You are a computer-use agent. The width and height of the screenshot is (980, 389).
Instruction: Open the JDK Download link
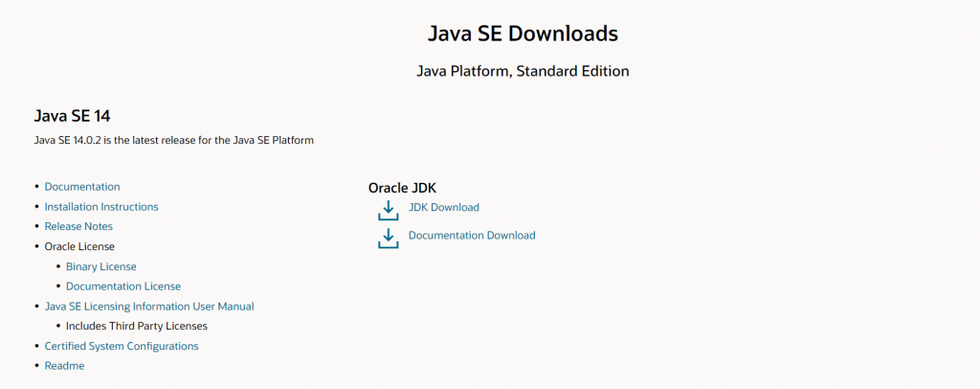[x=444, y=207]
